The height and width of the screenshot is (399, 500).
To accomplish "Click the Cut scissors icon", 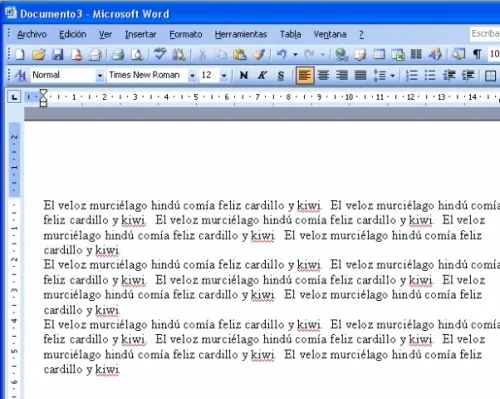I will (202, 54).
